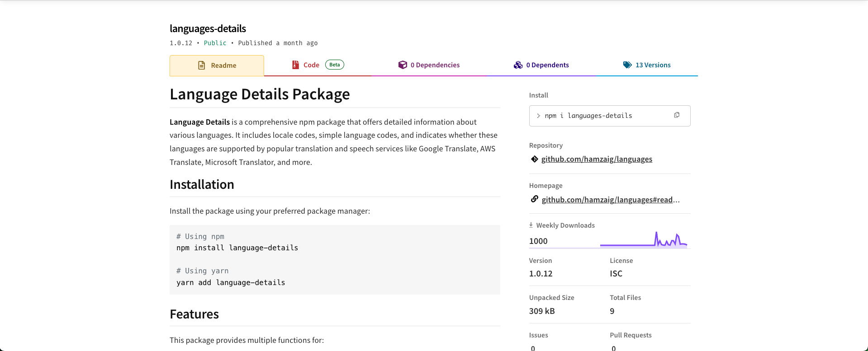Screen dimensions: 868x351
Task: Click the red Code file icon
Action: pyautogui.click(x=295, y=65)
